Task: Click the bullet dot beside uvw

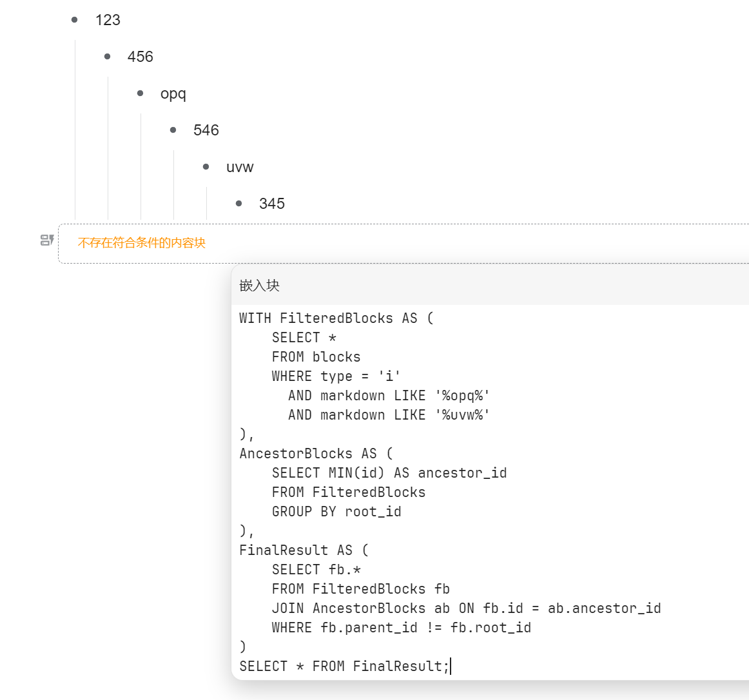Action: [206, 167]
